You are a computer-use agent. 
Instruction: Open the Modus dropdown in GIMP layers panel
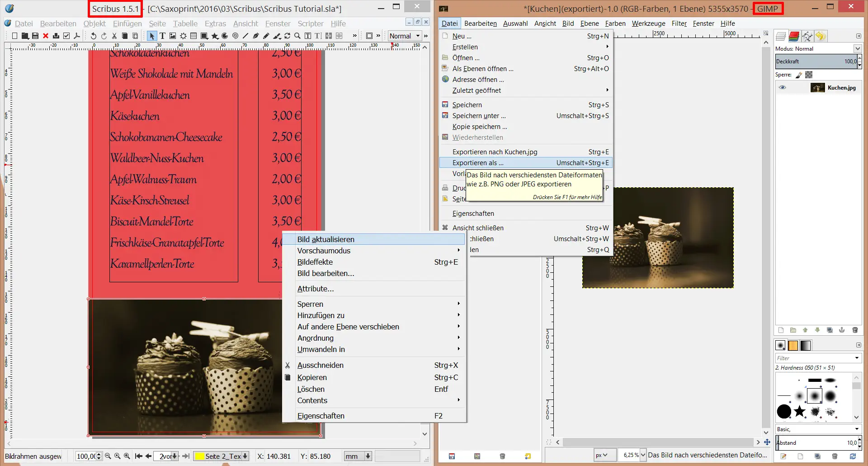pos(858,49)
